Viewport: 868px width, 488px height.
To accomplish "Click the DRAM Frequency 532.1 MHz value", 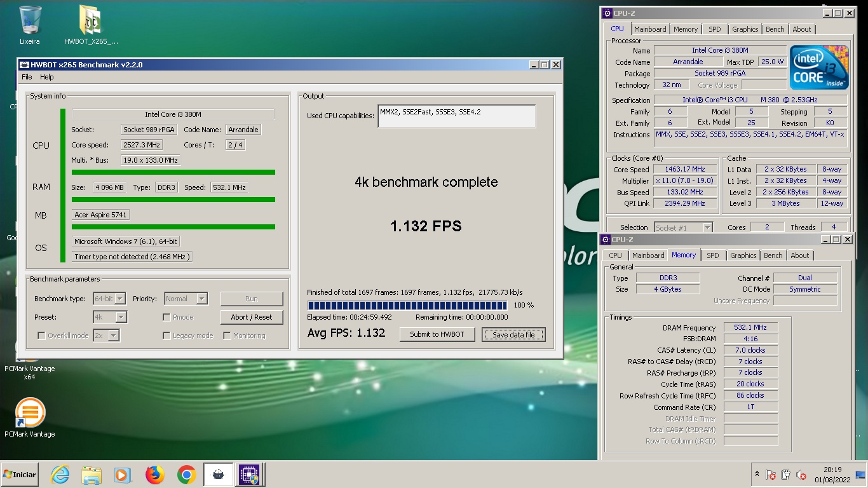I will pos(750,327).
